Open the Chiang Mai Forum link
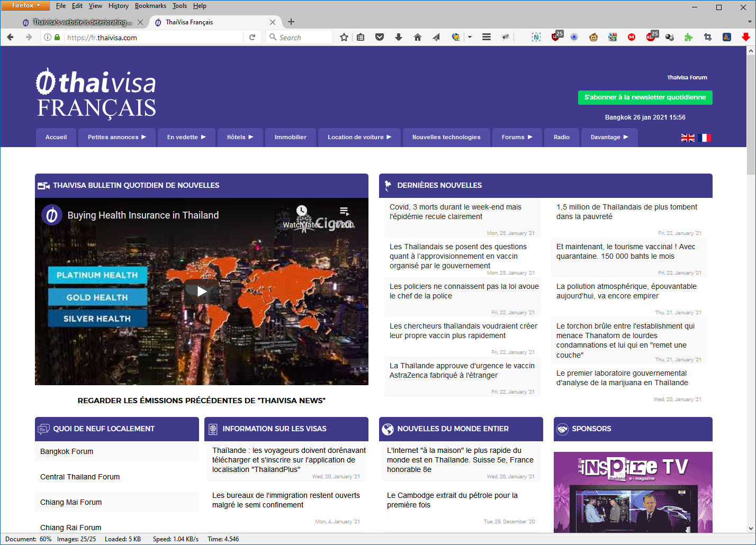756x545 pixels. (x=71, y=502)
